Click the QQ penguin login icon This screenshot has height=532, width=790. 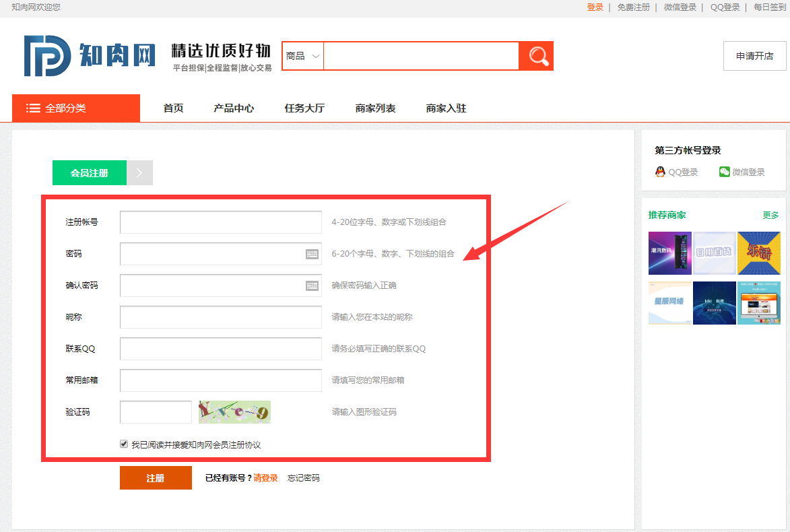click(660, 172)
